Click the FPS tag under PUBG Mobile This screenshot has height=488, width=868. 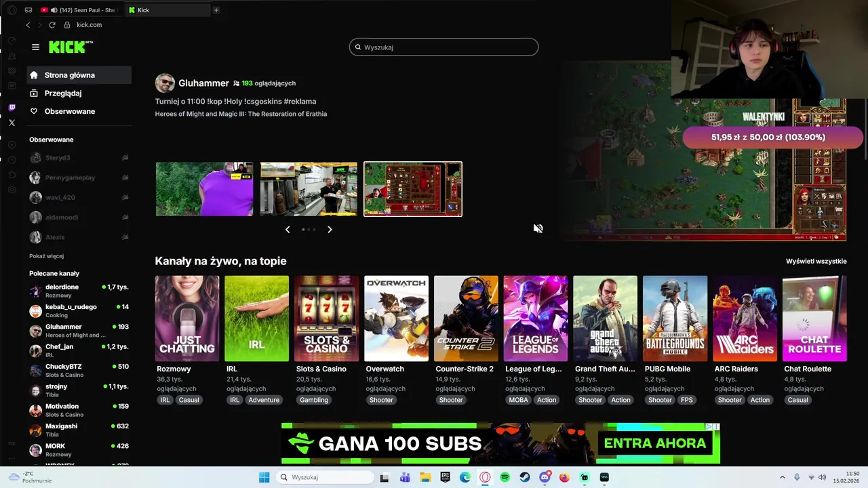[x=687, y=400]
